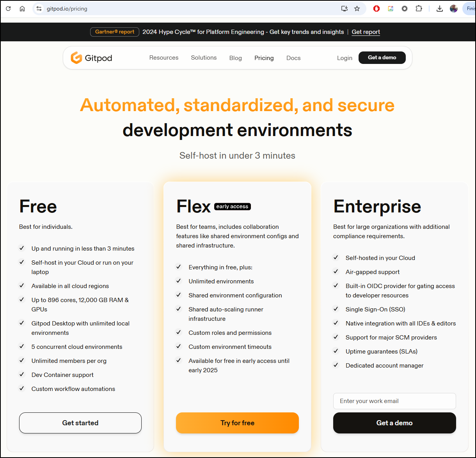The height and width of the screenshot is (458, 476).
Task: Click Try for free under Flex plan
Action: click(237, 423)
